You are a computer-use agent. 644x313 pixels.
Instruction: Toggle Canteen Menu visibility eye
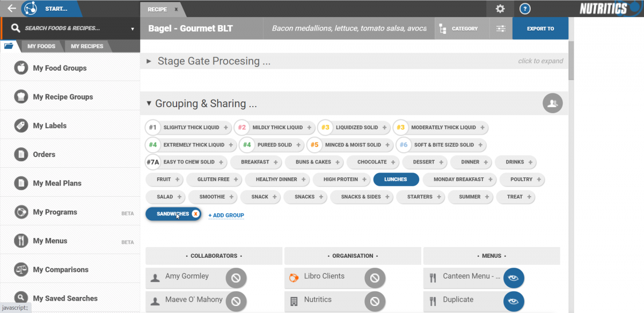pyautogui.click(x=514, y=278)
